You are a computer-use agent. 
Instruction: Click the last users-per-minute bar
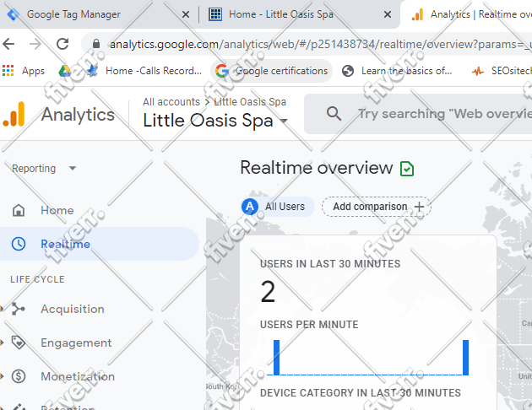click(465, 358)
